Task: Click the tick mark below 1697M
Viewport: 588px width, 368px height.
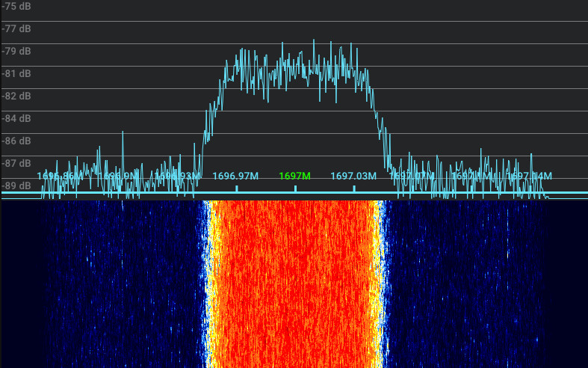Action: click(x=295, y=188)
